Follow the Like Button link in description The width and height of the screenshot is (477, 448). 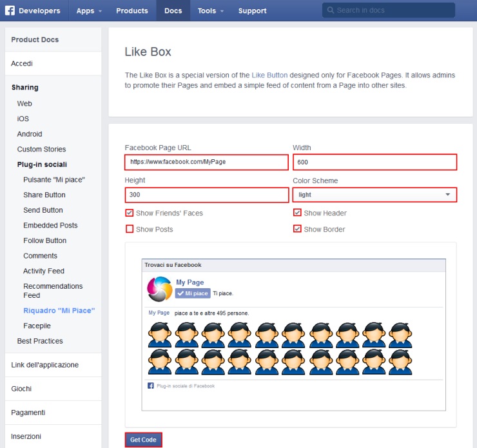269,75
